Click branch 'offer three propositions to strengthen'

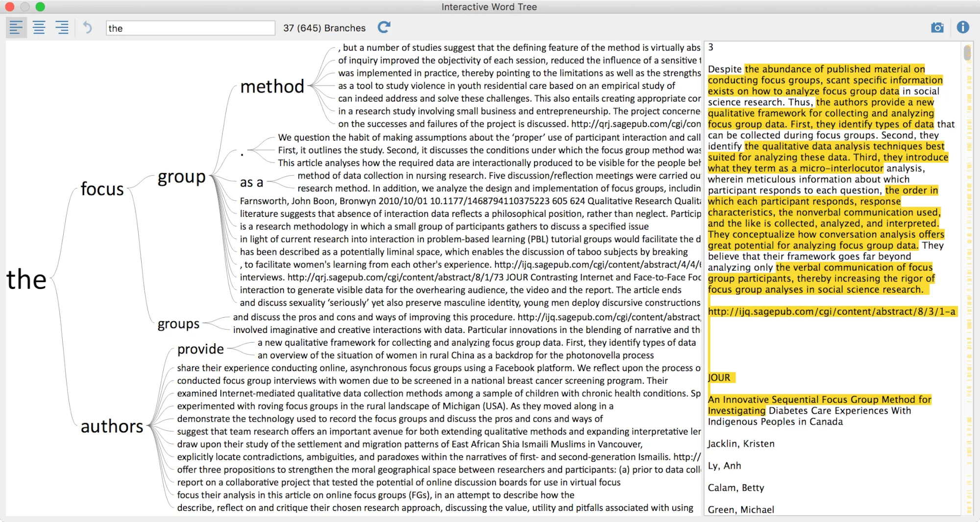439,470
